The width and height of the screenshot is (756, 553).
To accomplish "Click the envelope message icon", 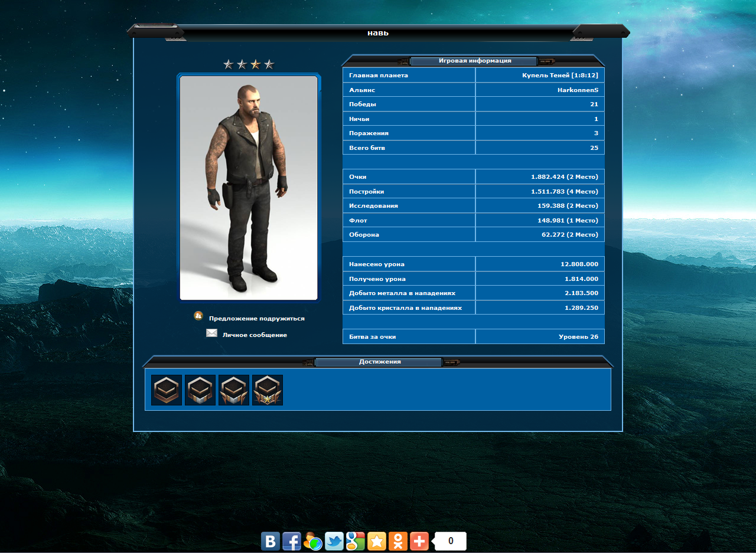I will coord(211,333).
